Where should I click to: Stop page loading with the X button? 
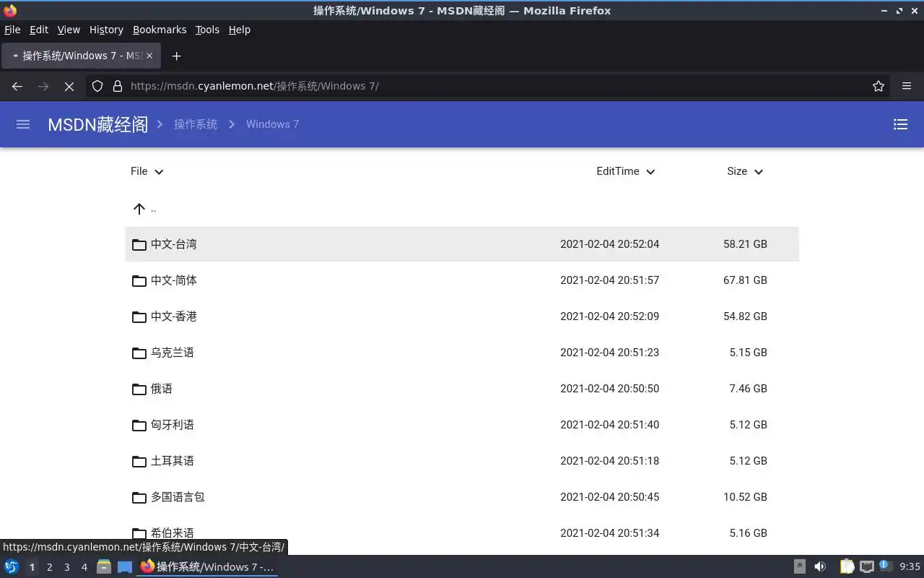point(69,86)
